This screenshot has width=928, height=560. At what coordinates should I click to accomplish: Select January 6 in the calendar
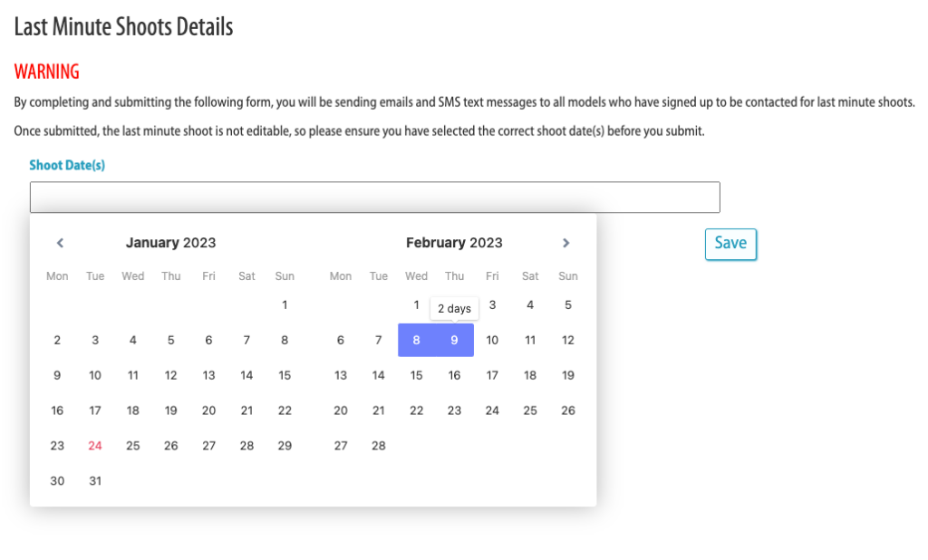tap(208, 341)
